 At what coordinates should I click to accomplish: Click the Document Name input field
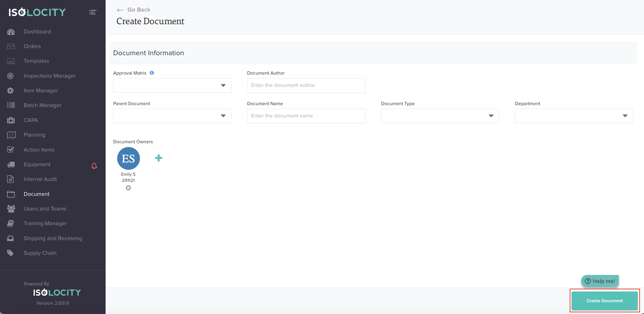[x=306, y=116]
